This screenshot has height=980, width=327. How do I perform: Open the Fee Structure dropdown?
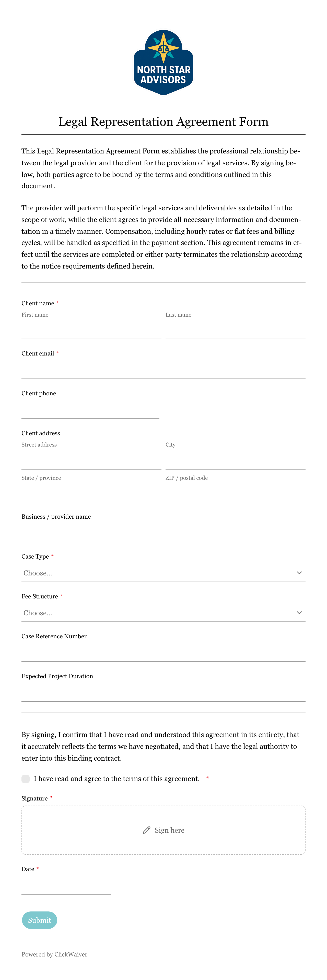click(x=163, y=613)
